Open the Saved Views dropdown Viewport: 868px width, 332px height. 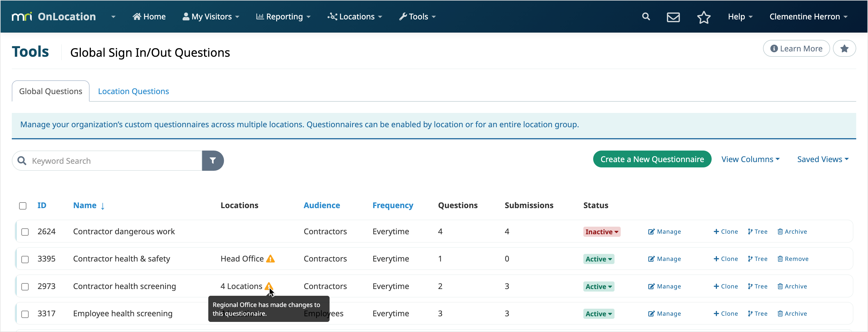[823, 159]
